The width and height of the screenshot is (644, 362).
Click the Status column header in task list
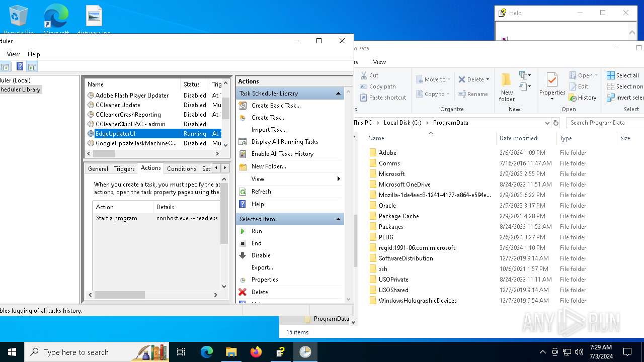pos(195,84)
